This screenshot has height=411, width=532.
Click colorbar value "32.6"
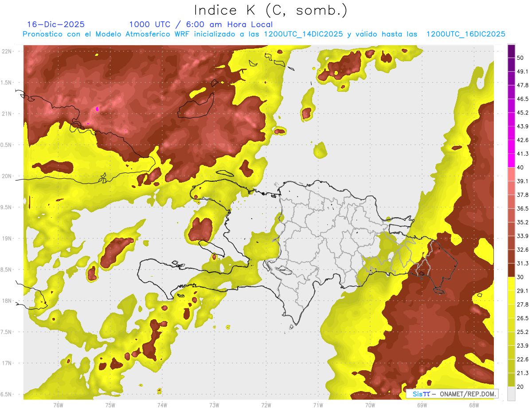point(523,250)
